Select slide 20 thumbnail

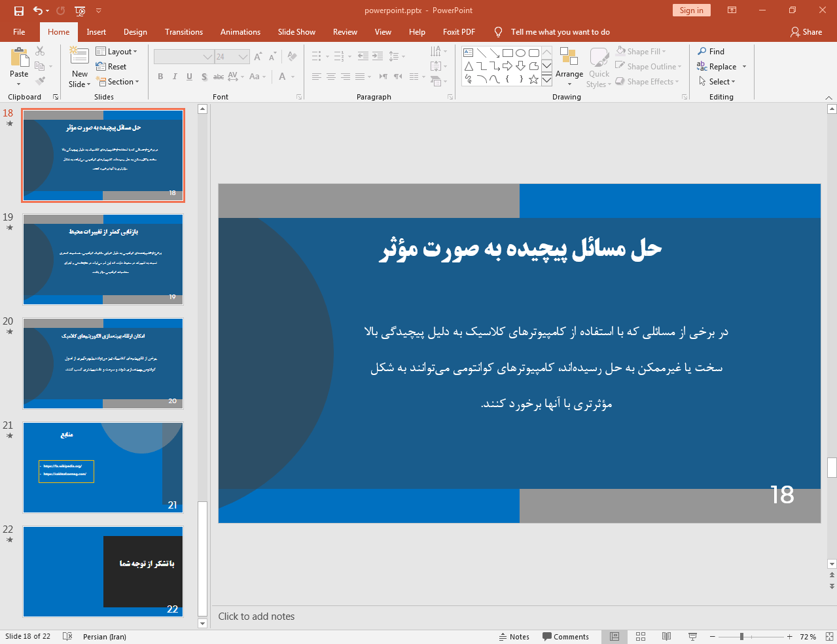point(103,363)
